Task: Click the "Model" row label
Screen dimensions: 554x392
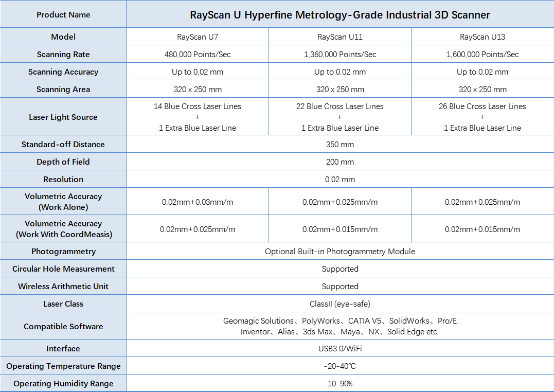Action: click(x=63, y=37)
